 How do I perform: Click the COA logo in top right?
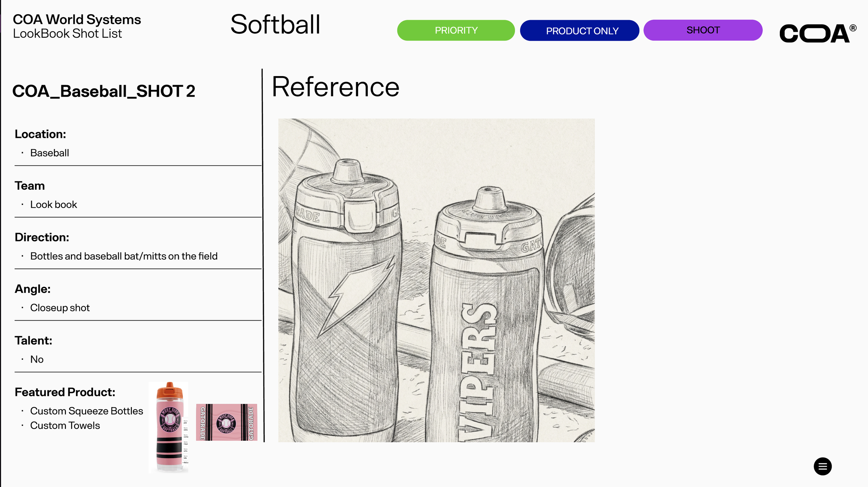[x=817, y=33]
